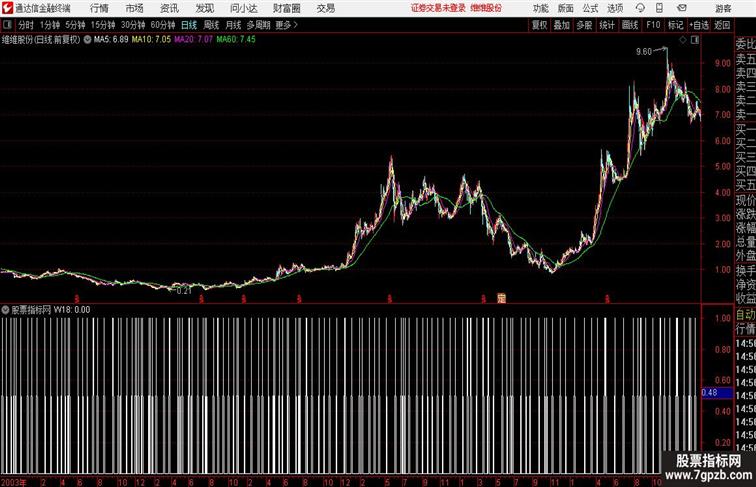756x487 pixels.
Task: Click the MA60: 7.45 value
Action: coord(236,40)
